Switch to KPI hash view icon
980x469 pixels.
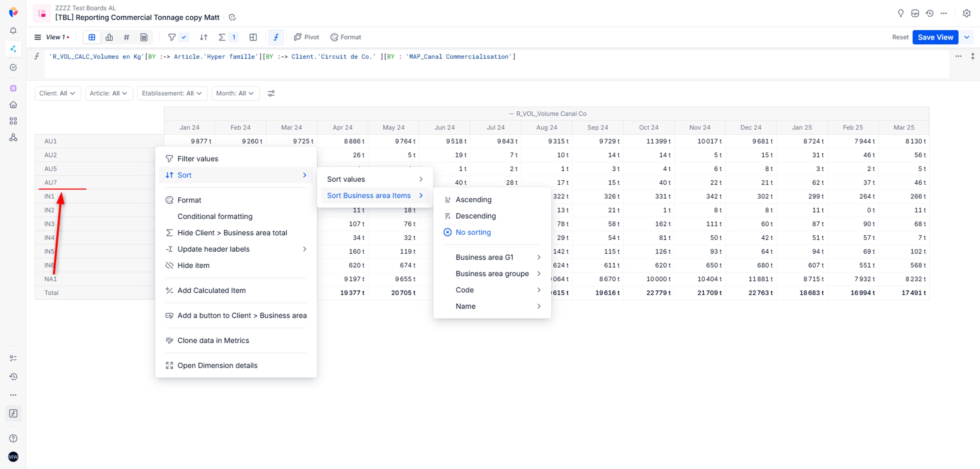[126, 37]
